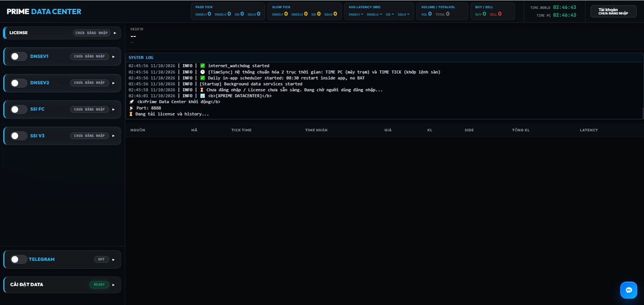Click the Telegram OFF status badge
The height and width of the screenshot is (305, 644).
(x=101, y=259)
